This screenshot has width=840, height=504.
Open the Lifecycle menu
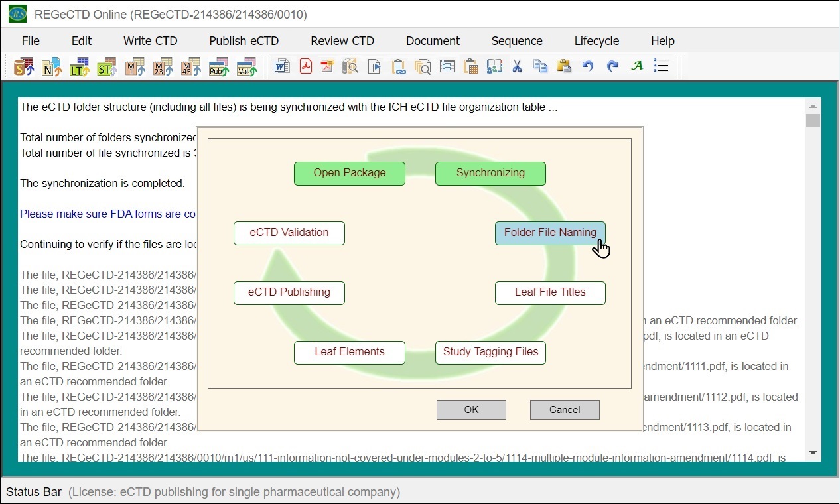(x=596, y=41)
